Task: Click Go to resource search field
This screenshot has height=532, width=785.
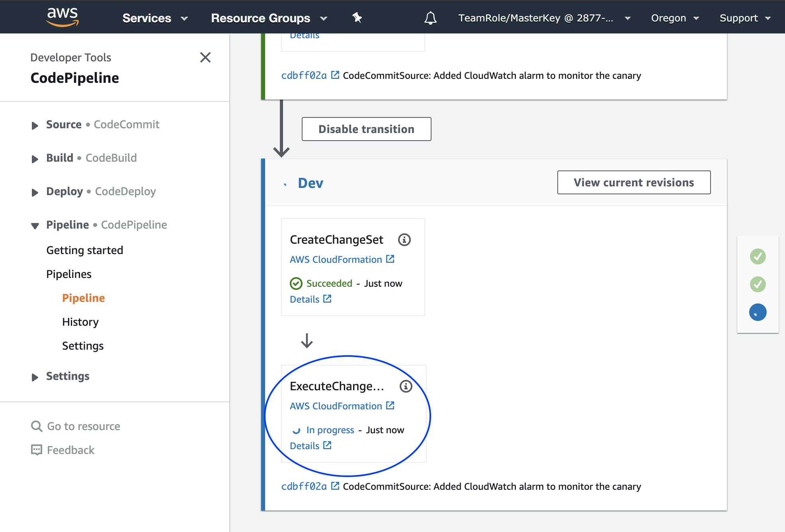Action: click(x=84, y=426)
